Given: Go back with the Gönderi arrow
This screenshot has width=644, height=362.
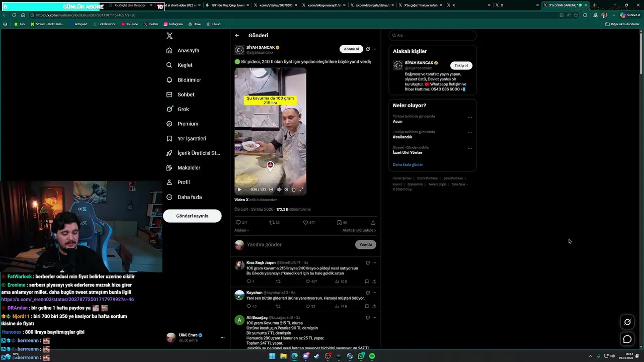Looking at the screenshot, I should 237,36.
